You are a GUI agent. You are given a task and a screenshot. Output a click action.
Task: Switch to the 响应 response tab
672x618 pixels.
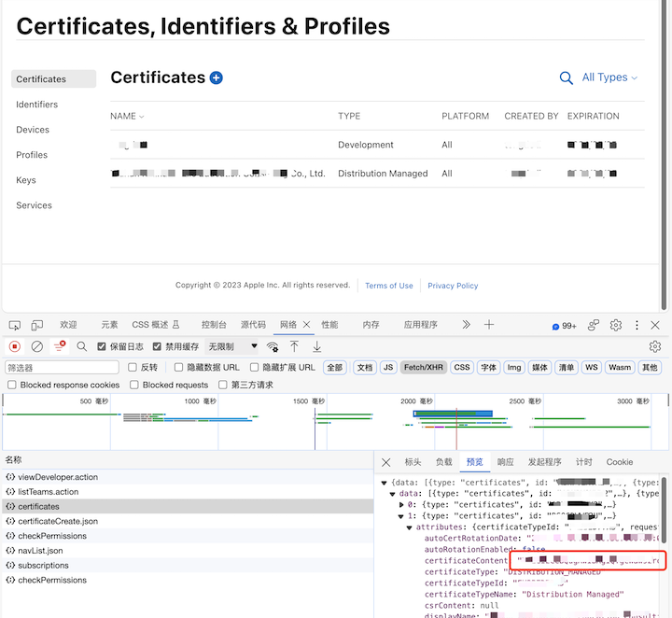[x=505, y=462]
